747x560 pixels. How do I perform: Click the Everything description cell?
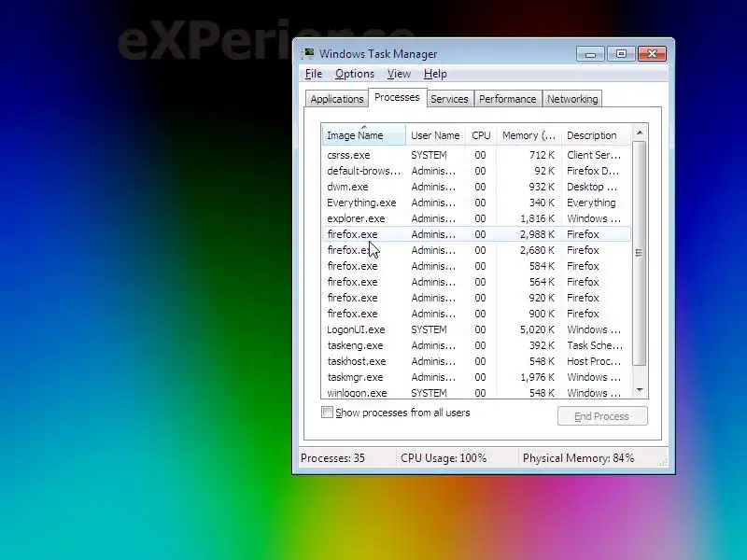pyautogui.click(x=591, y=203)
